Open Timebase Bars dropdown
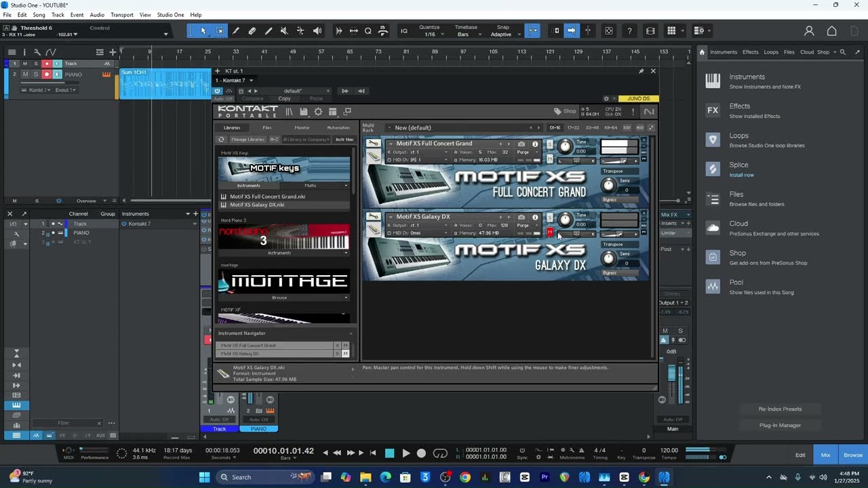 (468, 35)
